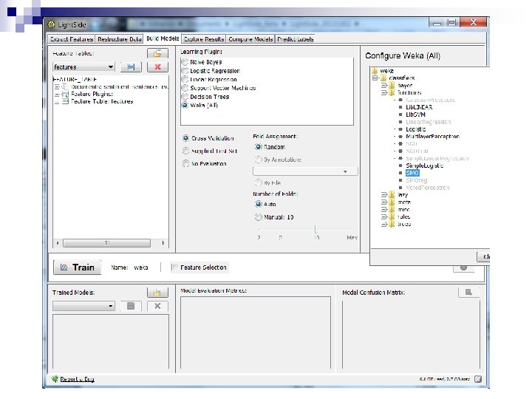Open the Report a Bug link
532x399 pixels.
pos(77,379)
